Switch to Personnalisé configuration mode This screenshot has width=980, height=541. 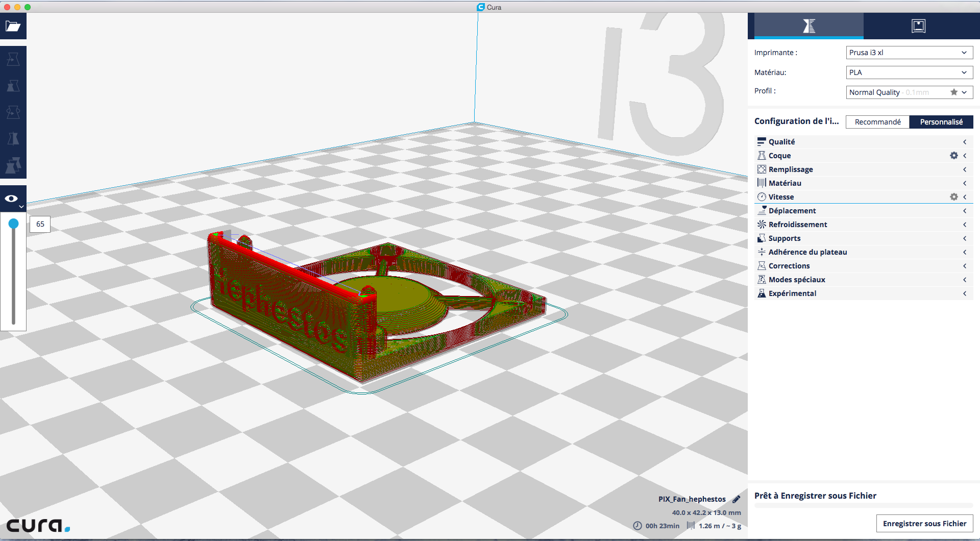[x=941, y=122]
